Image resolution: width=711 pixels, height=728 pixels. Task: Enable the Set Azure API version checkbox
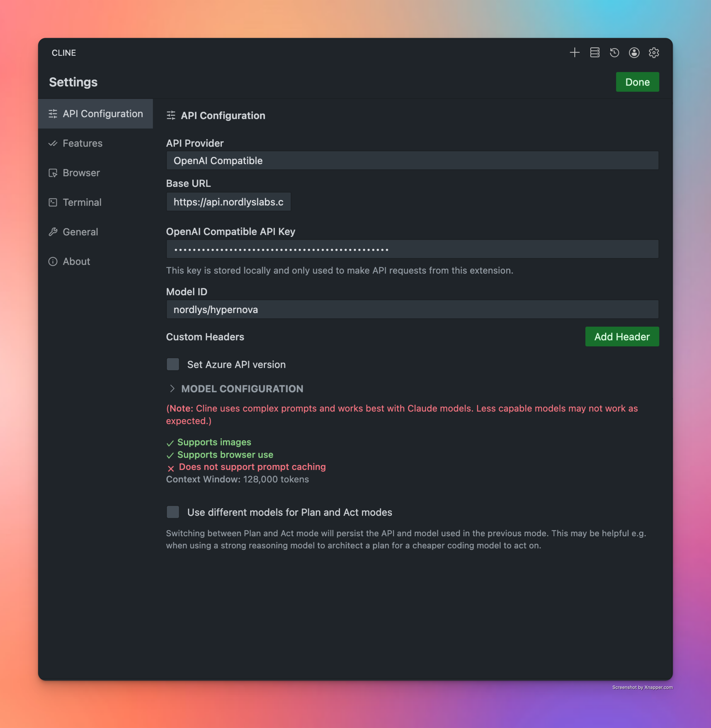pos(173,364)
